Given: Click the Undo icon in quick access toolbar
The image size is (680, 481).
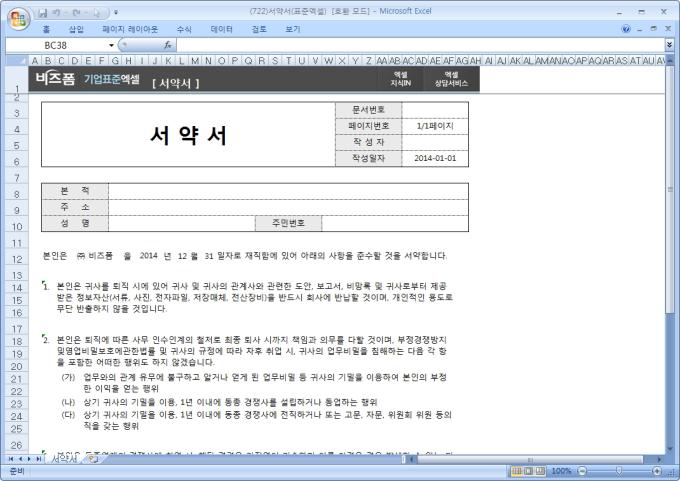Looking at the screenshot, I should point(56,13).
